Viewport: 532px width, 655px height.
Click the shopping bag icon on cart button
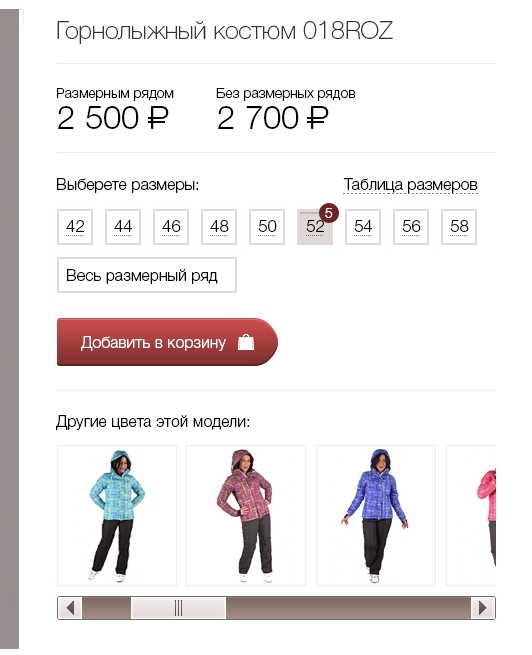pos(246,342)
